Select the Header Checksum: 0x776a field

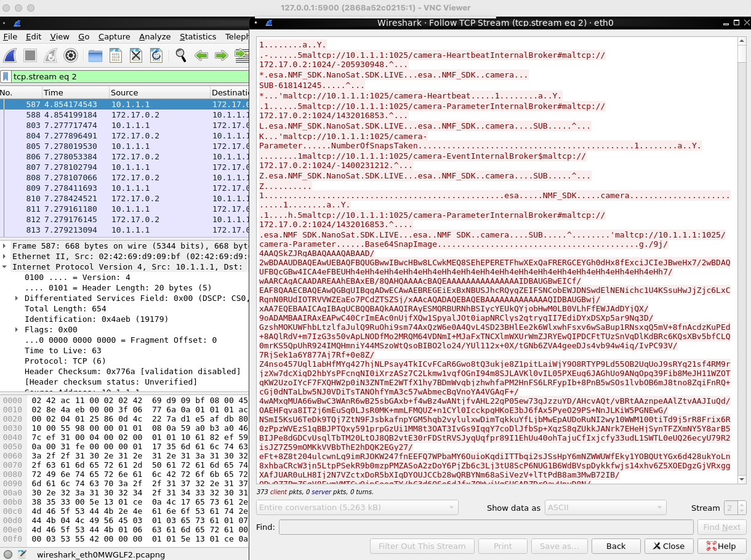pyautogui.click(x=132, y=371)
